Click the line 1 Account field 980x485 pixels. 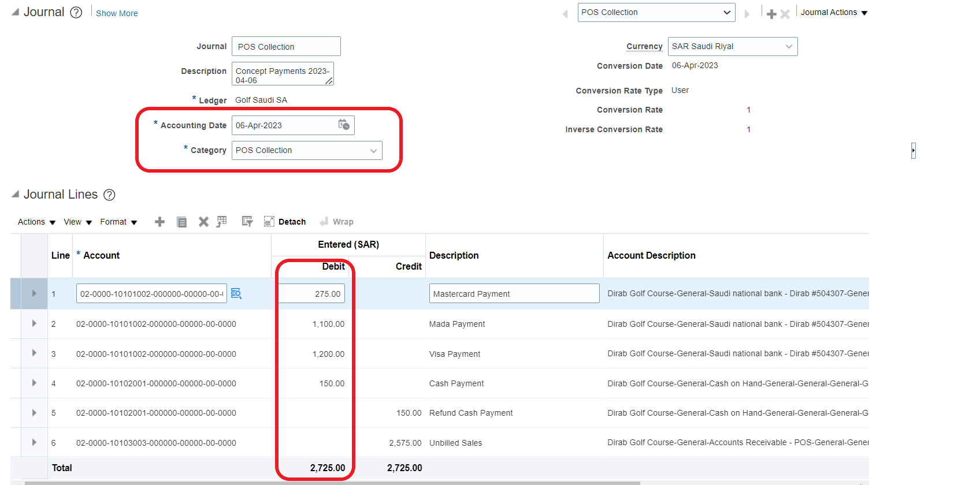pos(151,293)
